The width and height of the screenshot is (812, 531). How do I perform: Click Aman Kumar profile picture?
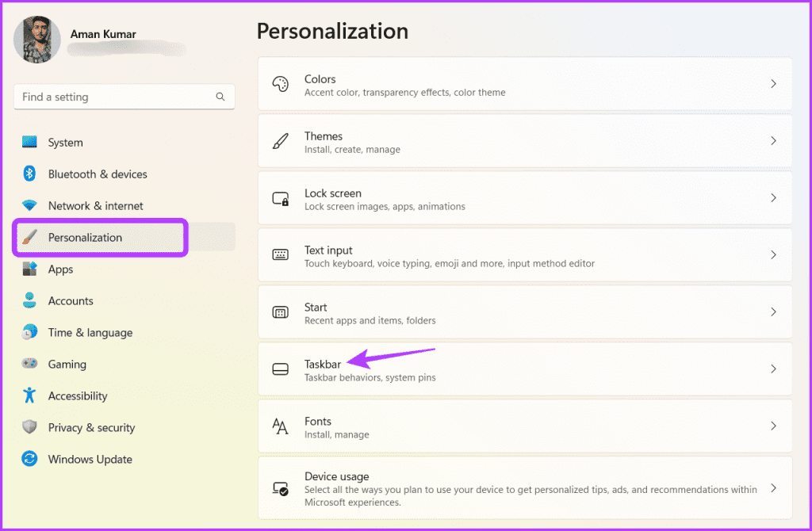(36, 40)
